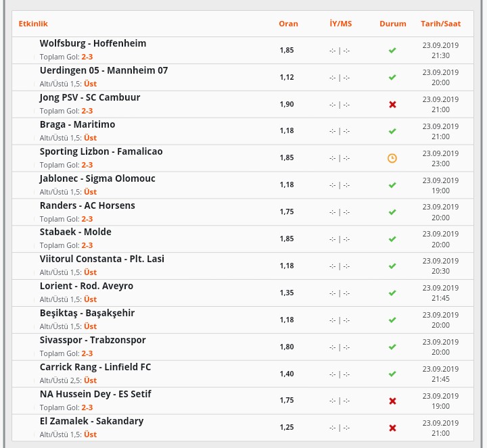Click the Etkinlik column header
The width and height of the screenshot is (487, 448).
click(x=33, y=24)
